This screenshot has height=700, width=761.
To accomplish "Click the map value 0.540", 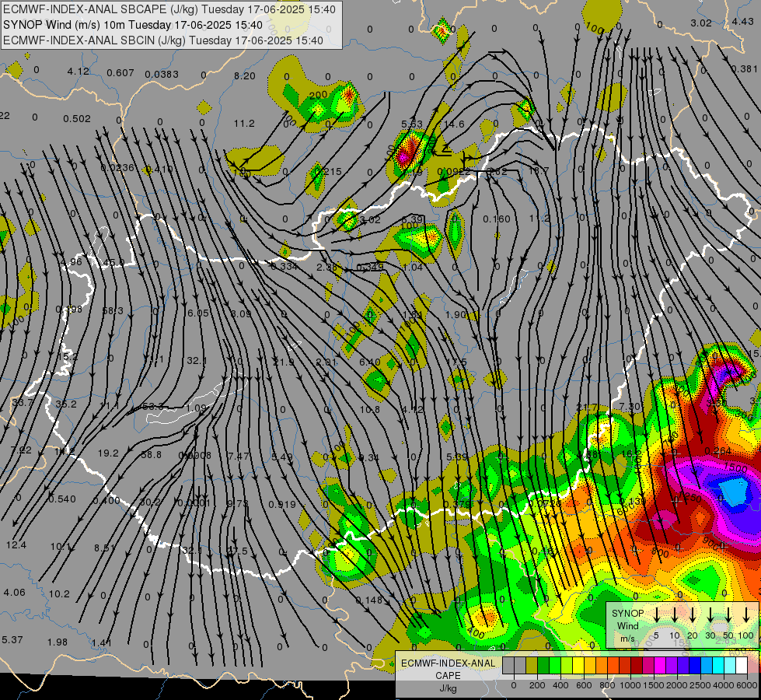I will tap(62, 499).
